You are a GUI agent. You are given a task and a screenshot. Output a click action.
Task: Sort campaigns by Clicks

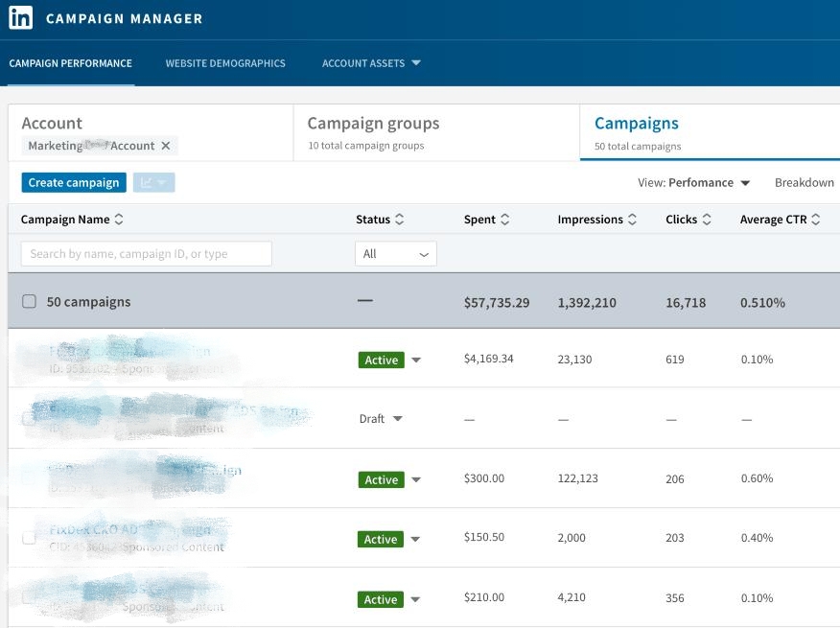pos(707,220)
